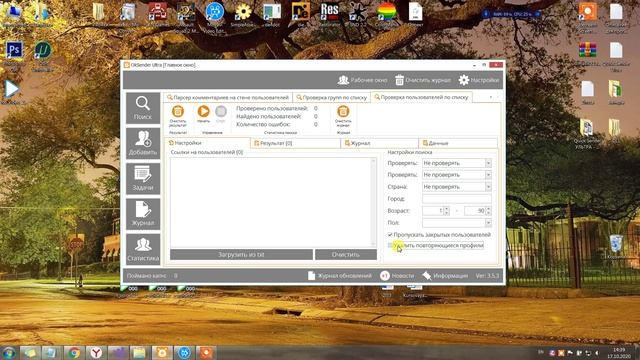Open Google Chrome from the taskbar
The height and width of the screenshot is (360, 640).
74,352
